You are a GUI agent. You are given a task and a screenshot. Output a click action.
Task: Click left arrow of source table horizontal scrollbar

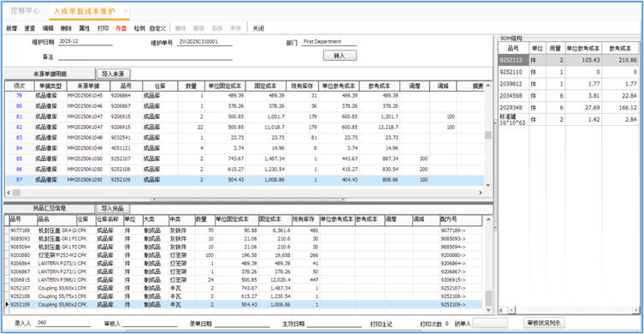point(9,193)
